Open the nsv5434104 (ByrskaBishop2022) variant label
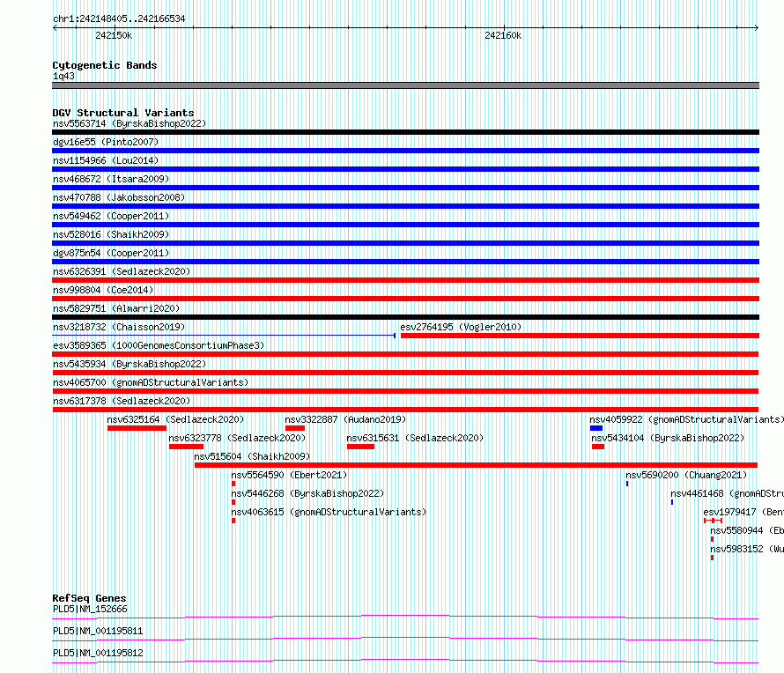 coord(668,438)
